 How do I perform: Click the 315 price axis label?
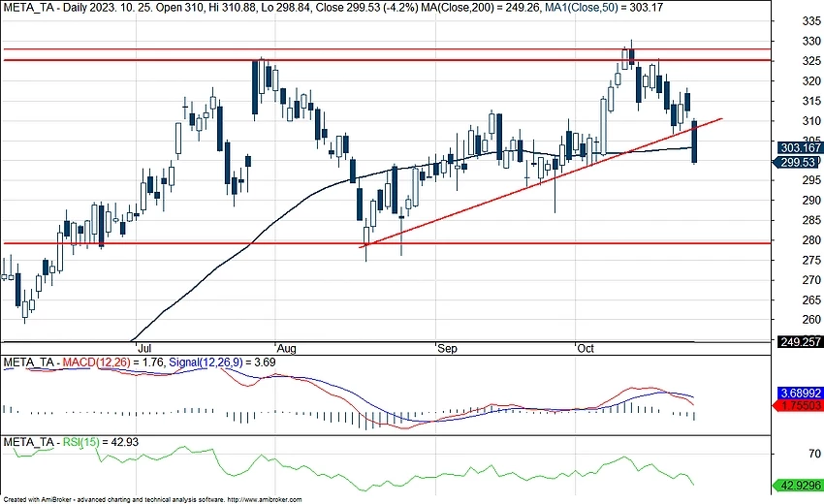(811, 101)
